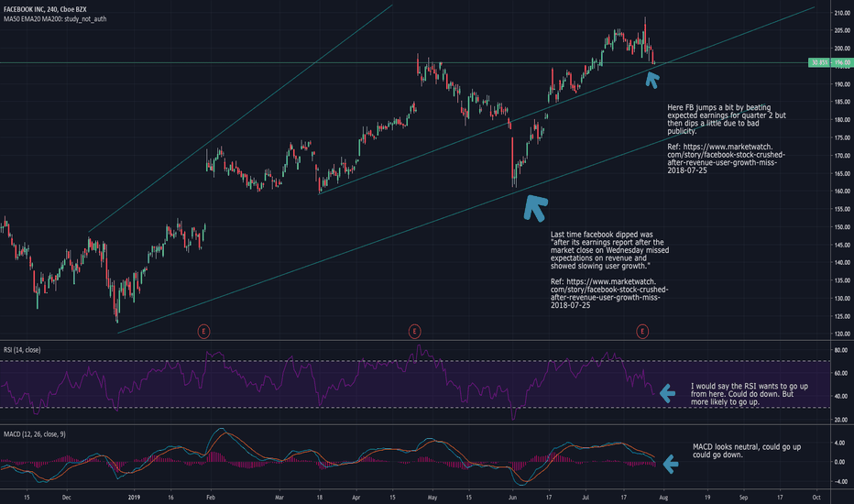Click the 125.00 price axis label
Viewport: 854px width, 504px height.
tap(842, 316)
